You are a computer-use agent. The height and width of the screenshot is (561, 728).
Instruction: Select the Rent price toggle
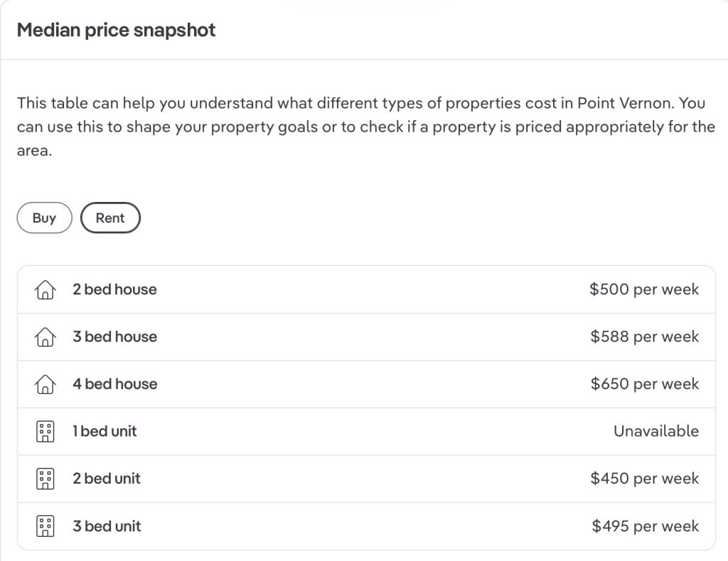click(110, 218)
